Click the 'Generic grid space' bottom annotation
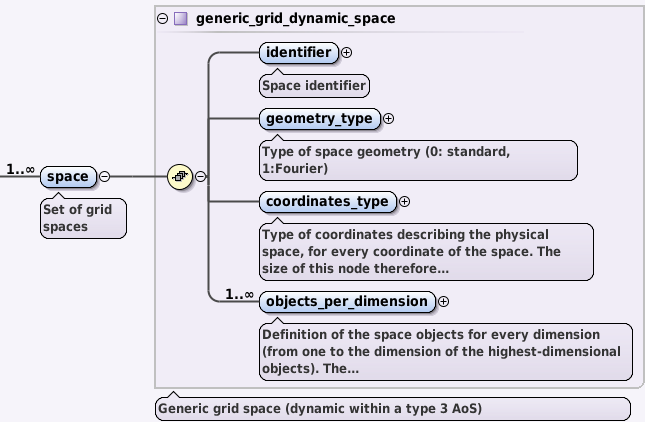The image size is (645, 422). coord(392,408)
